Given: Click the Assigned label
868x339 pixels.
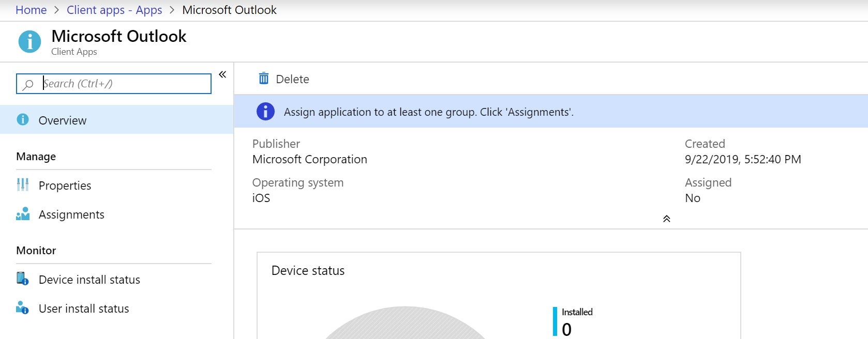Looking at the screenshot, I should (x=708, y=182).
